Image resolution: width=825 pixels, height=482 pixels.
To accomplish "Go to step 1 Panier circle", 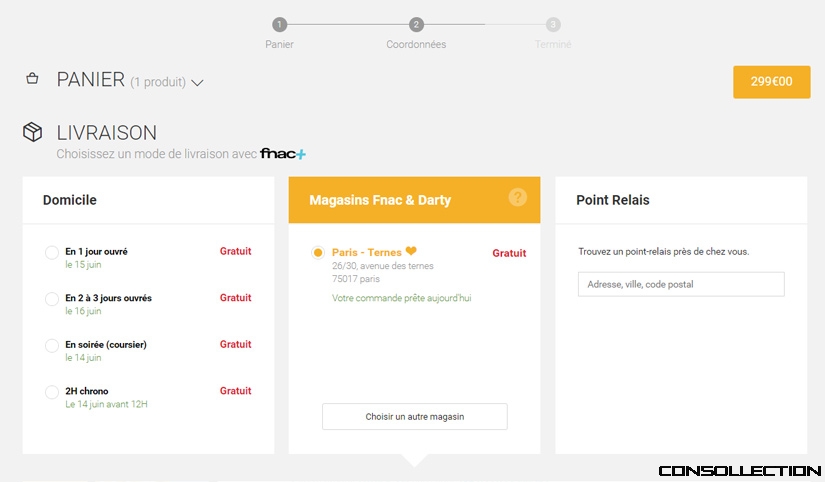I will click(279, 24).
